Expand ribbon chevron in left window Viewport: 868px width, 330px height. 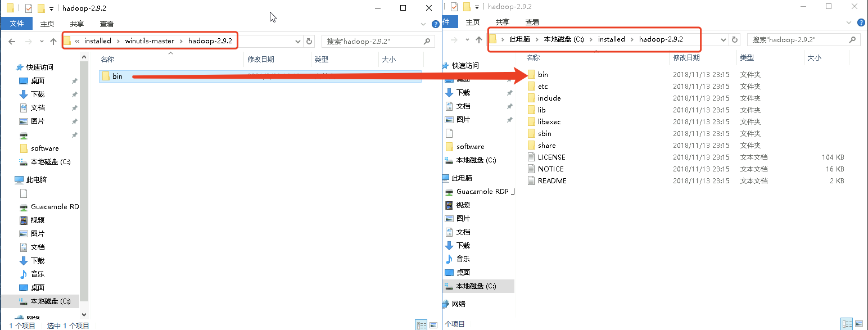[x=424, y=24]
